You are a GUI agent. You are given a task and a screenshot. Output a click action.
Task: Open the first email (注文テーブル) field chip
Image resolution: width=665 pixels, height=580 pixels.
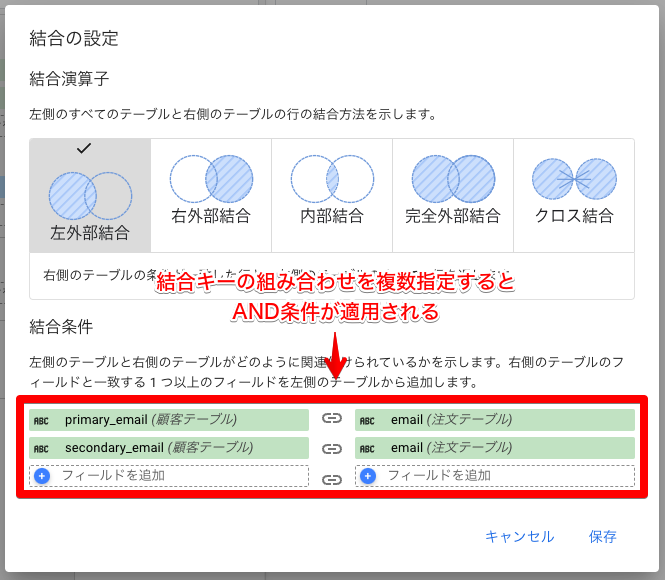click(x=495, y=420)
